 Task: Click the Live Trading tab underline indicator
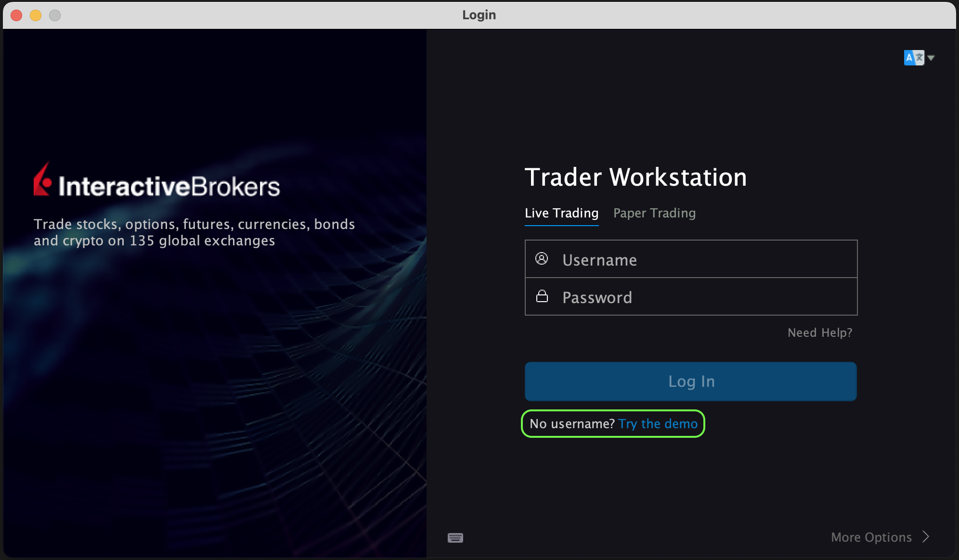point(562,226)
